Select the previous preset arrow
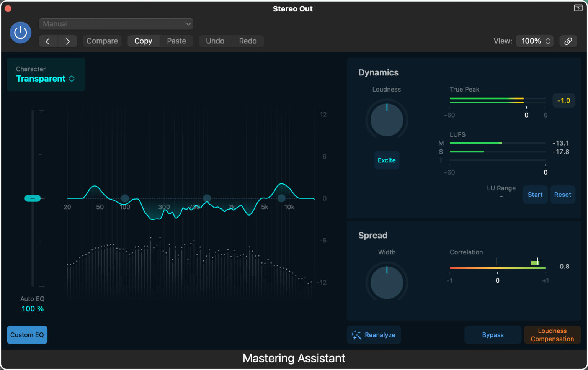588x370 pixels. click(x=48, y=41)
